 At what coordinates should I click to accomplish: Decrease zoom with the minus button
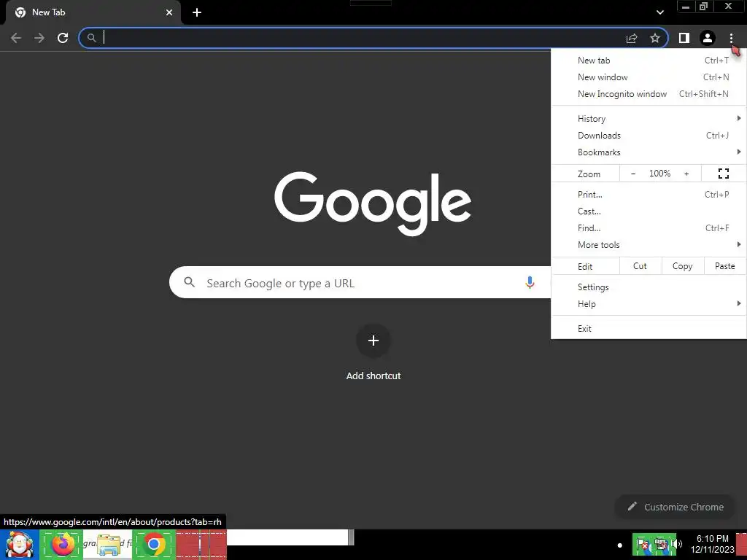pos(633,174)
